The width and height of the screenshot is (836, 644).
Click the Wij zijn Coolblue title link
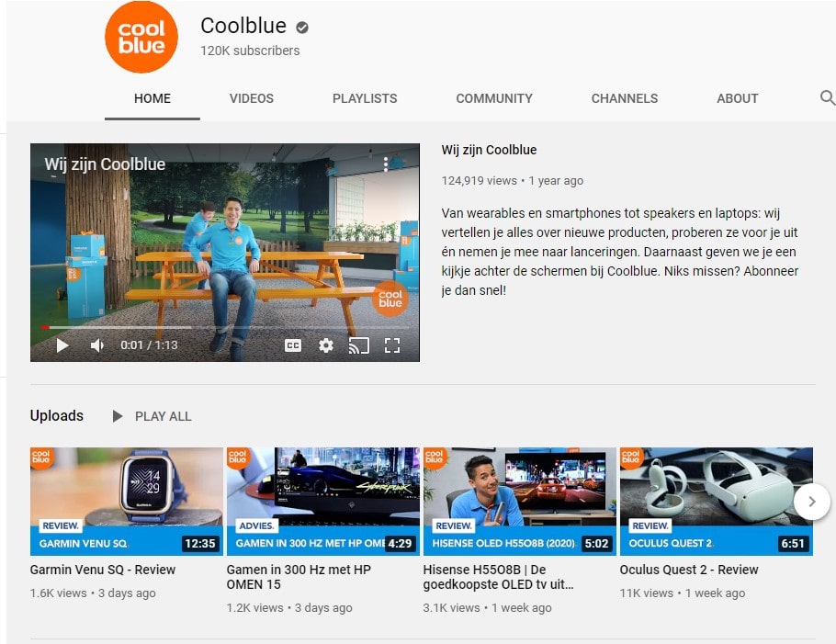click(489, 150)
